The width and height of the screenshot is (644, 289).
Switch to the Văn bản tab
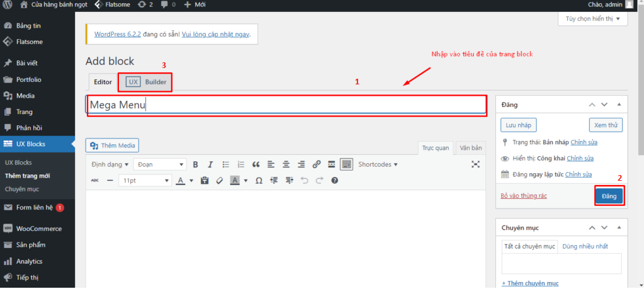click(x=470, y=148)
